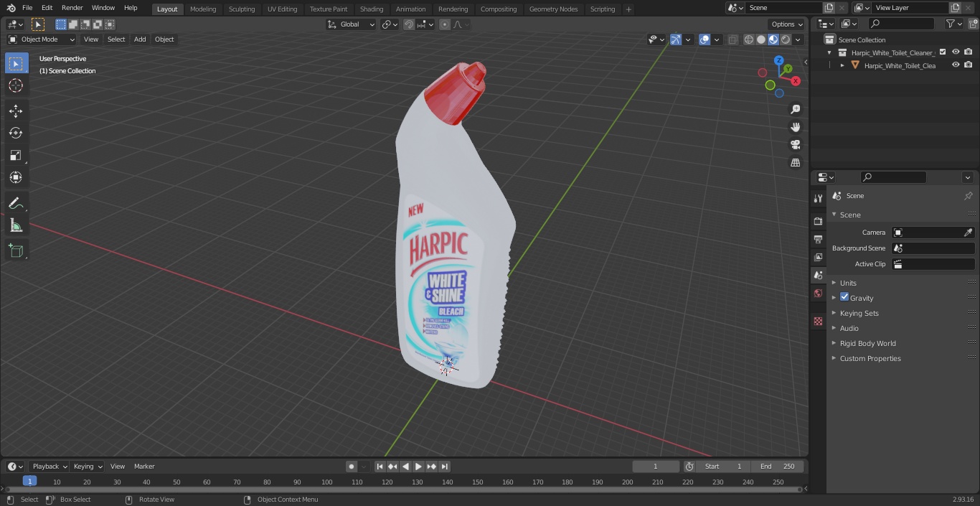Image resolution: width=980 pixels, height=506 pixels.
Task: Expand the Keying Sets panel
Action: tap(859, 313)
